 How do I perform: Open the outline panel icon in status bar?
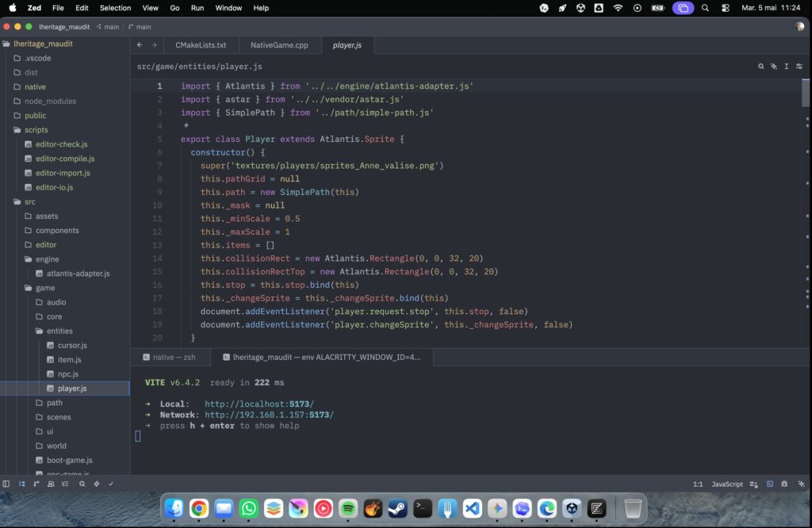tap(65, 484)
